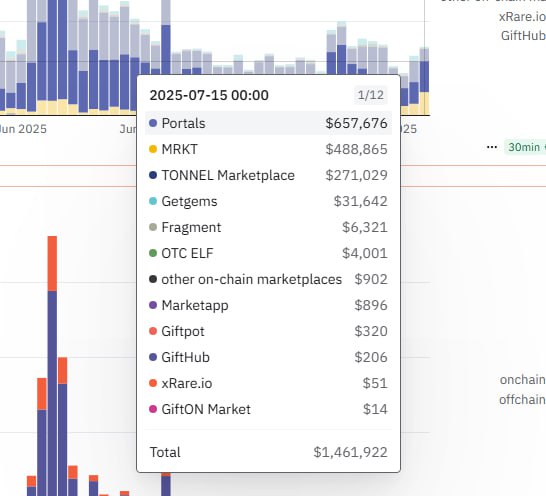Click the $657,676 Portals value

pyautogui.click(x=356, y=123)
